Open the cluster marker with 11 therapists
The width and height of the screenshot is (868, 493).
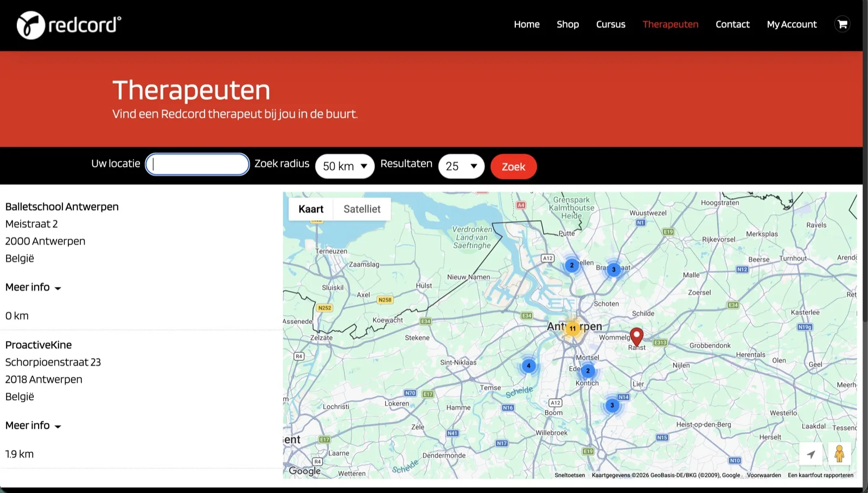coord(572,328)
